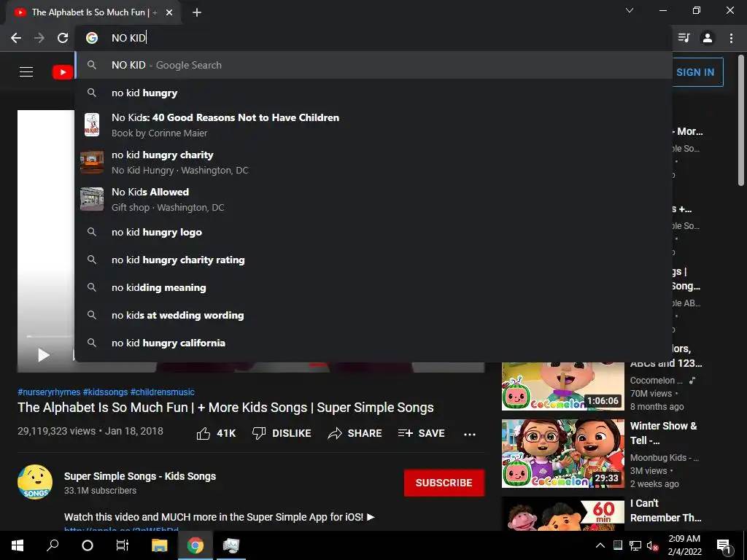Screen dimensions: 747x560
Task: Close the 'The Alphabet Is So Much Fun' tab
Action: pos(169,12)
